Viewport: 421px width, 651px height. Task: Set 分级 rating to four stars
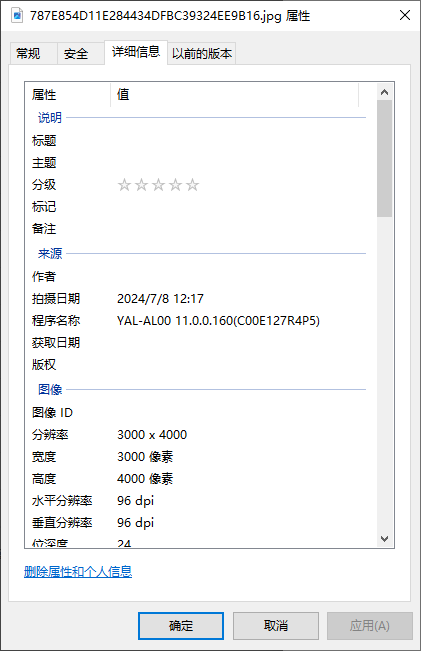[175, 185]
